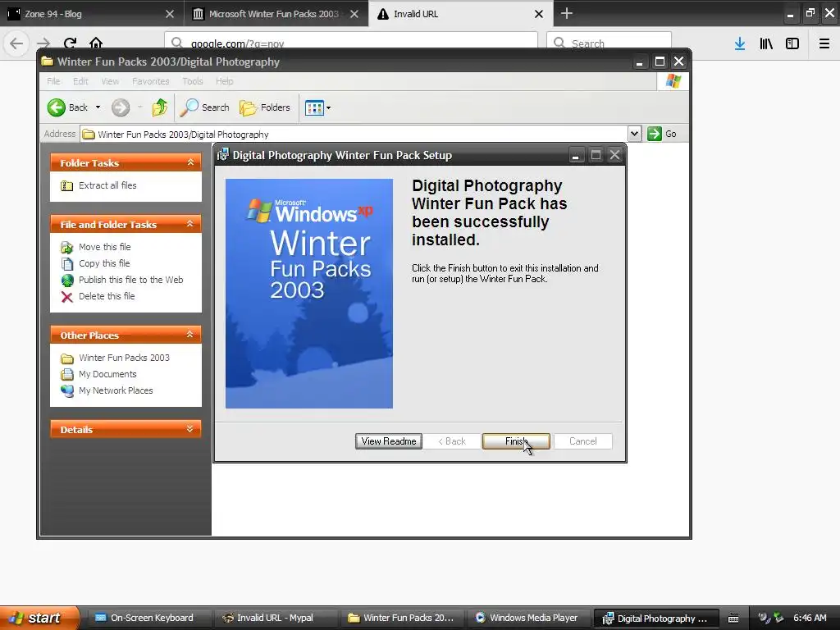This screenshot has height=630, width=840.
Task: Click the Winter Fun Packs 2003 banner image
Action: coord(309,294)
